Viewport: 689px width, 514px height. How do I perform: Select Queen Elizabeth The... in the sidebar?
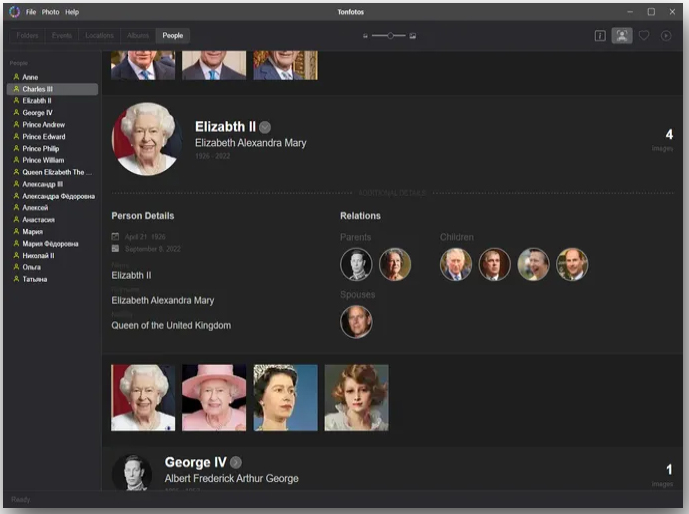coord(52,172)
